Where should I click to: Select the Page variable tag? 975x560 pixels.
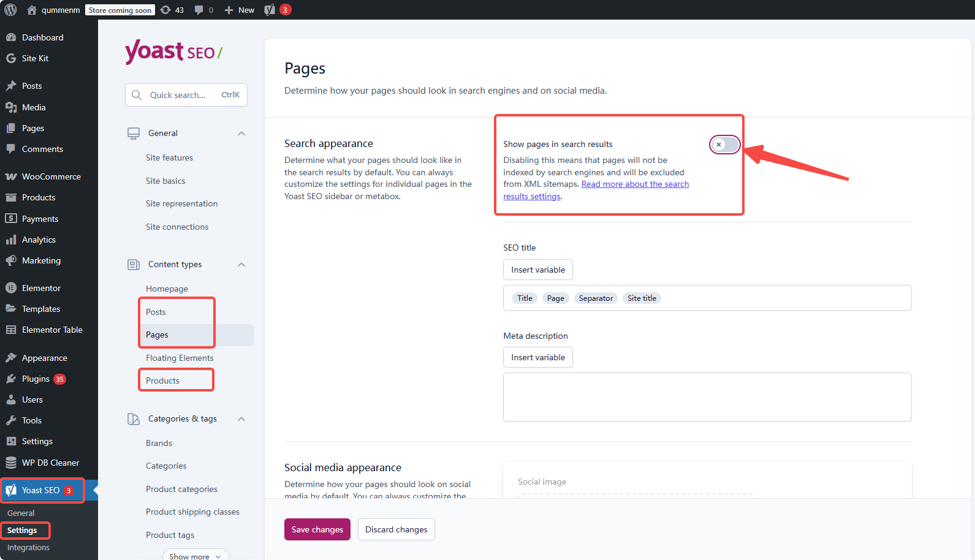(x=556, y=298)
